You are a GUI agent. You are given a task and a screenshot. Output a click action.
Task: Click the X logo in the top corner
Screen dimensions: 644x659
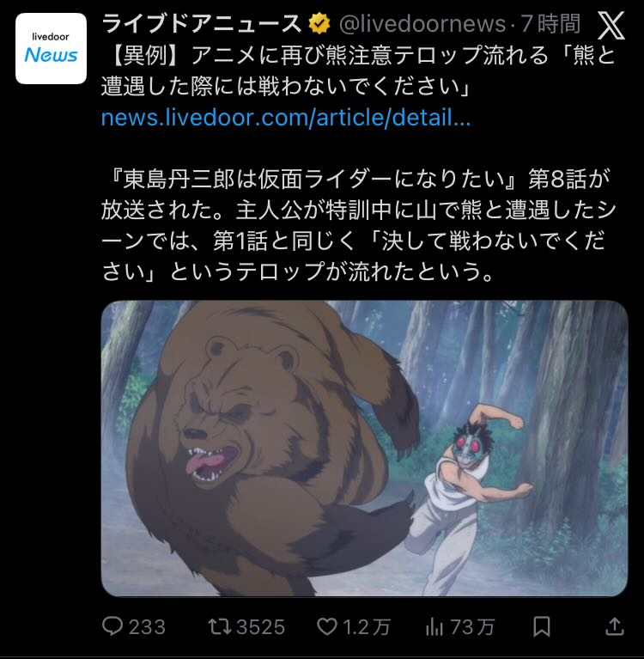pyautogui.click(x=611, y=25)
